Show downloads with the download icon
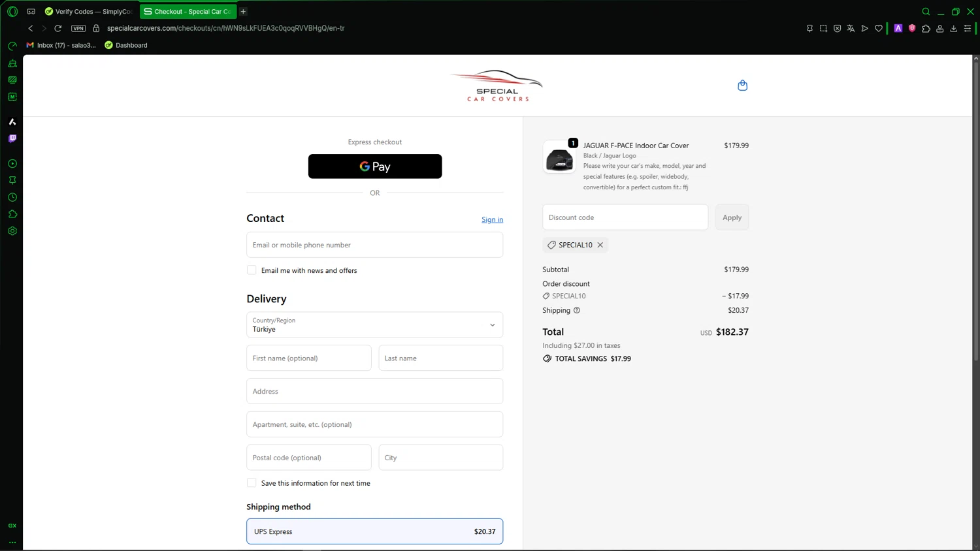 pyautogui.click(x=953, y=28)
